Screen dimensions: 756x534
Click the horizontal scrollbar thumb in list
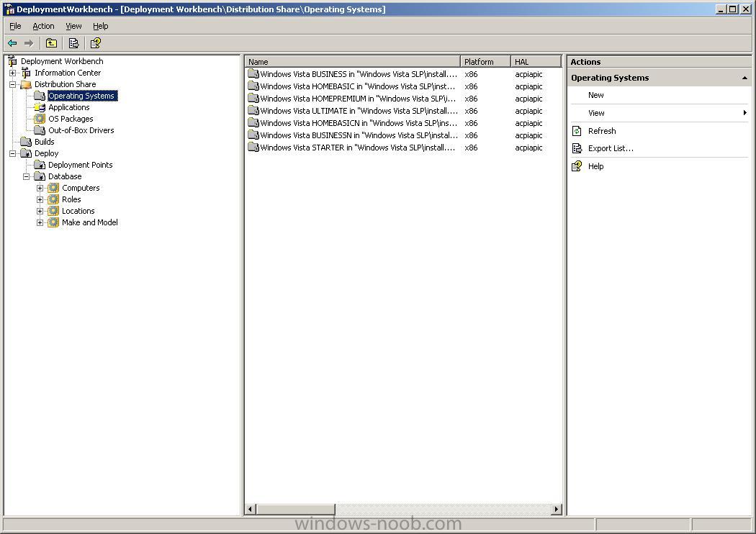pyautogui.click(x=295, y=509)
